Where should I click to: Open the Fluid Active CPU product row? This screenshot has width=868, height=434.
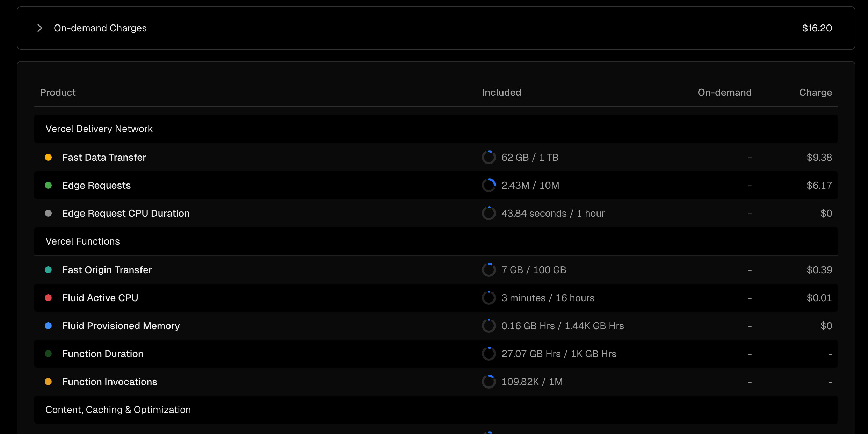coord(436,298)
